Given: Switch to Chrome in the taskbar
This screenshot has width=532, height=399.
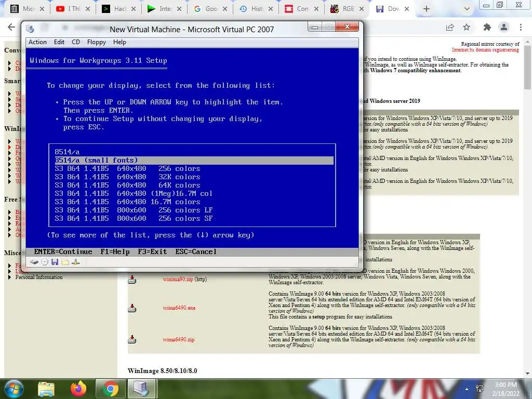Looking at the screenshot, I should [111, 389].
